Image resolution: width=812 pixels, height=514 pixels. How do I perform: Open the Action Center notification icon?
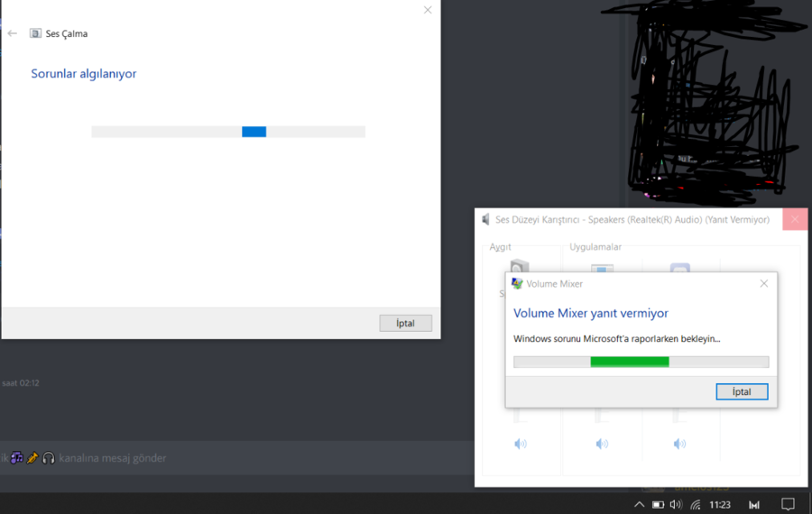click(788, 504)
